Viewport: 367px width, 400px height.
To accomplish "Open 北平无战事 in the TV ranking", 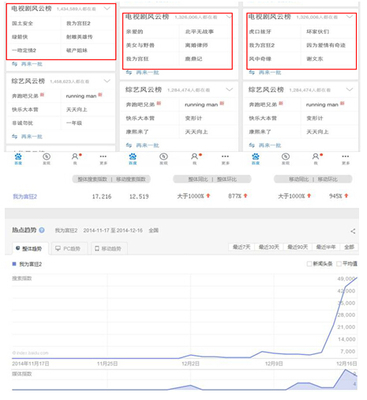I will click(199, 32).
